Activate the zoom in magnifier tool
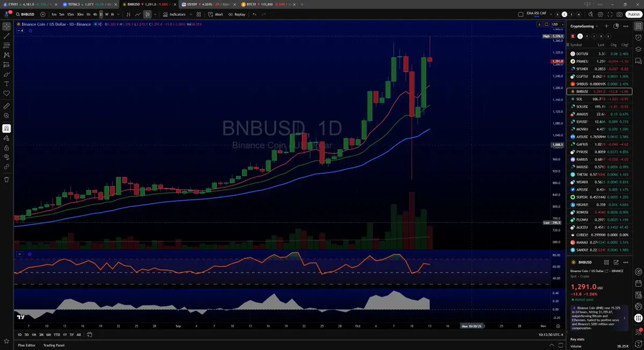 [x=6, y=115]
